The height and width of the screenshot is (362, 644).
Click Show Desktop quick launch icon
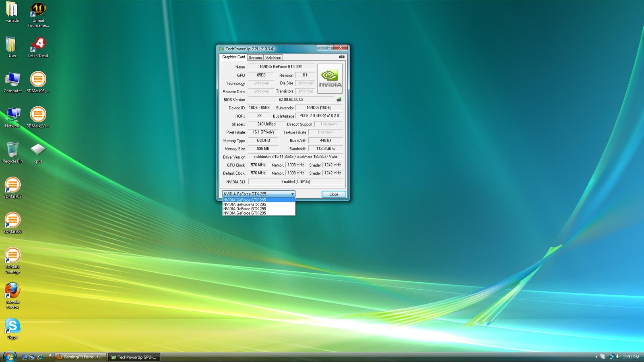point(25,357)
